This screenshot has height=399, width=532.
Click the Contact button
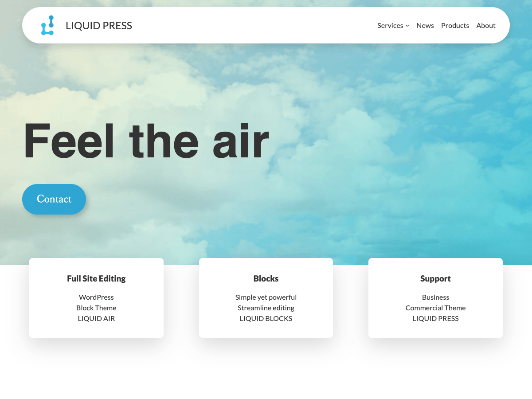(x=54, y=199)
